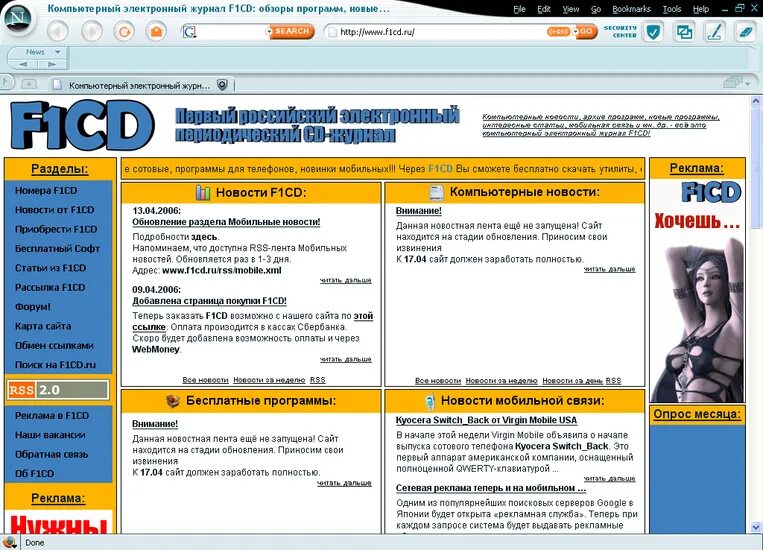Open the Edit menu

(544, 9)
